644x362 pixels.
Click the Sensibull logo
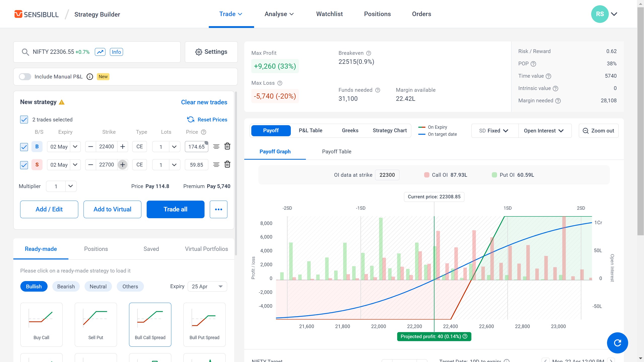[36, 14]
